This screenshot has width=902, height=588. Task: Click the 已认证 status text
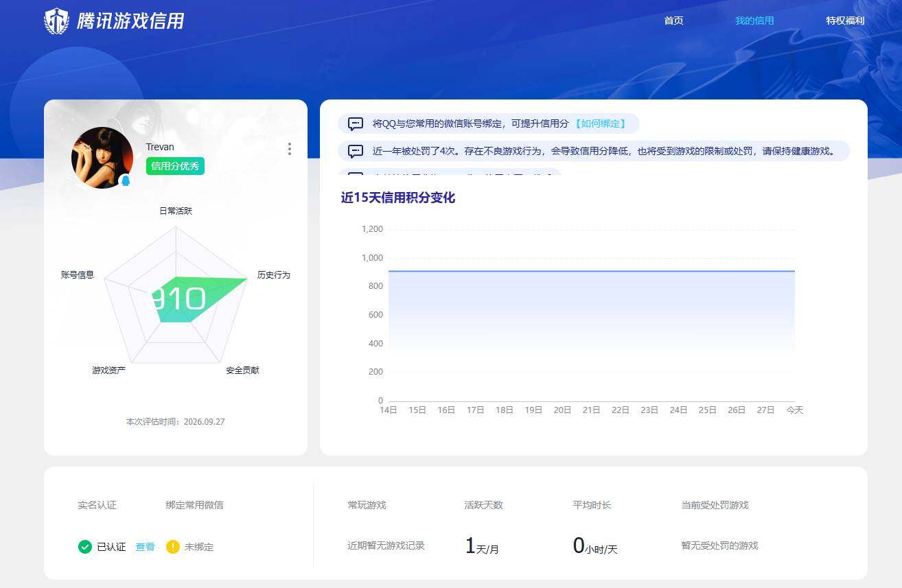tap(111, 547)
